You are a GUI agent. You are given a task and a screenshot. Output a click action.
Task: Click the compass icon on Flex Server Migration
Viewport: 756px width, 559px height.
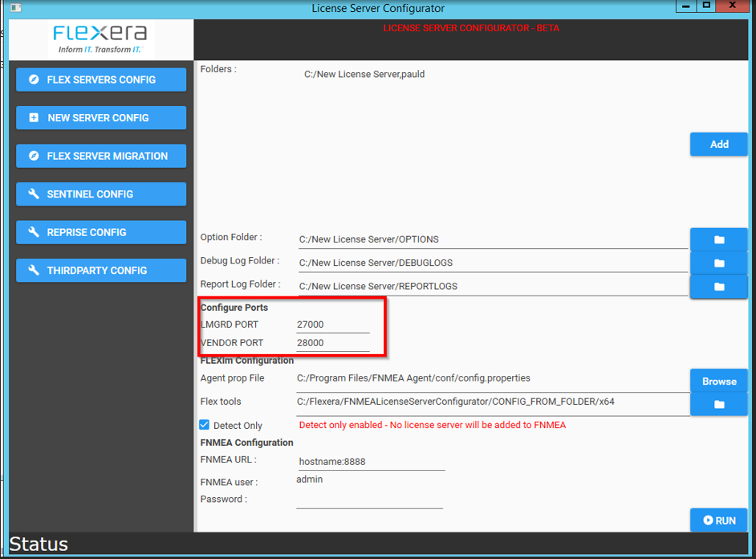tap(34, 156)
